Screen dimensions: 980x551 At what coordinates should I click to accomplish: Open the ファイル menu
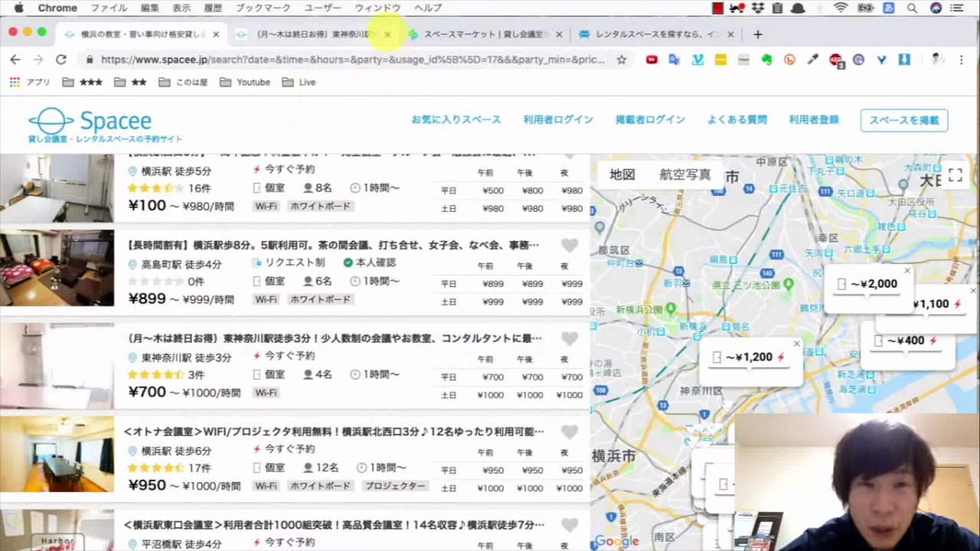coord(109,8)
